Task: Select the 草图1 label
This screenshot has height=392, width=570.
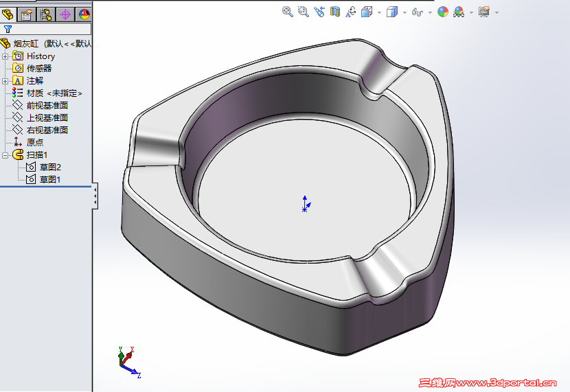Action: point(50,179)
